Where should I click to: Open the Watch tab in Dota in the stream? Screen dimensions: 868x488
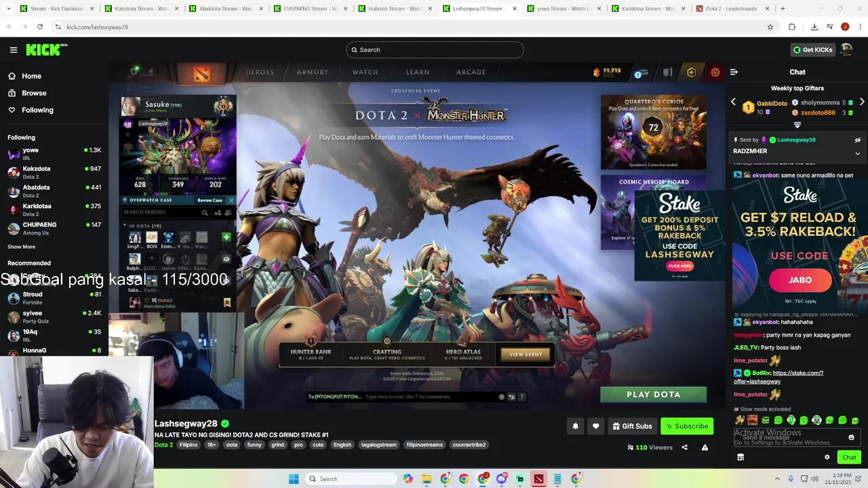(365, 72)
